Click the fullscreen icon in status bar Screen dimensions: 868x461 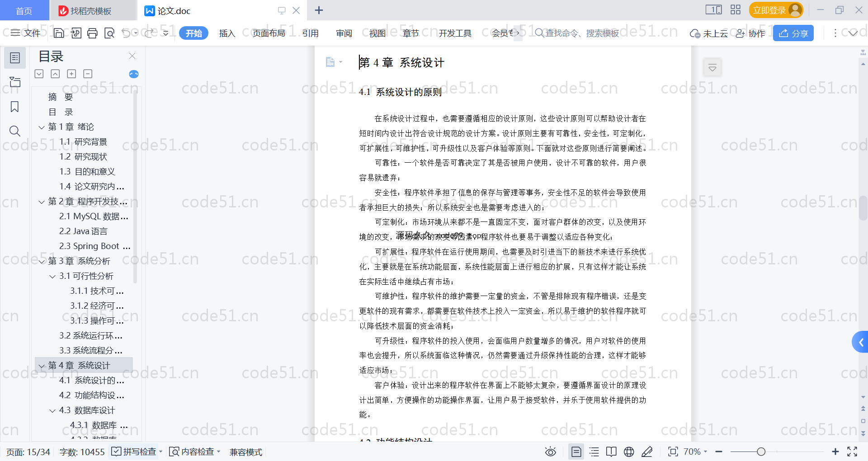[x=852, y=452]
